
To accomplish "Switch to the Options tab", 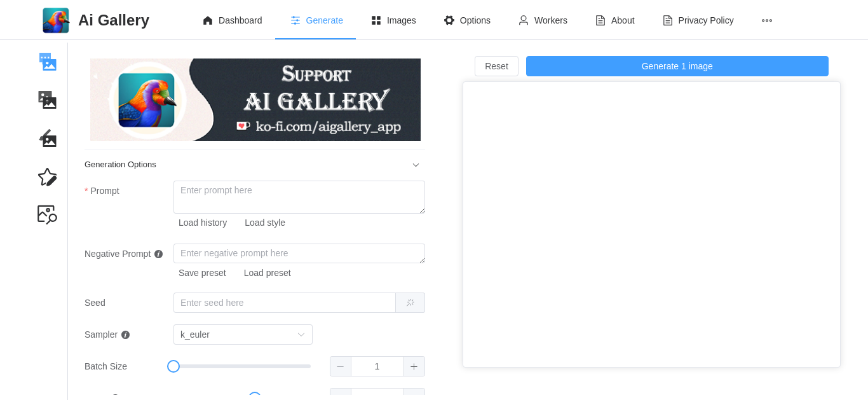I will tap(467, 20).
